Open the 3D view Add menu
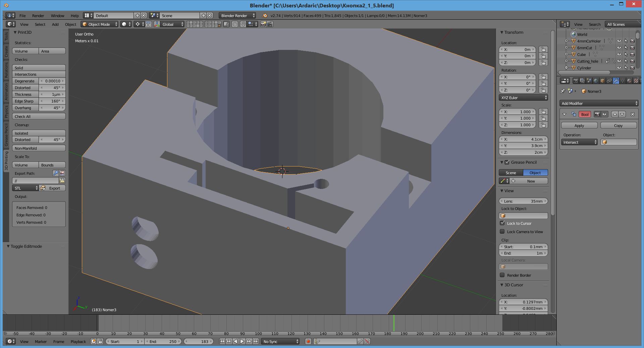 coord(55,24)
